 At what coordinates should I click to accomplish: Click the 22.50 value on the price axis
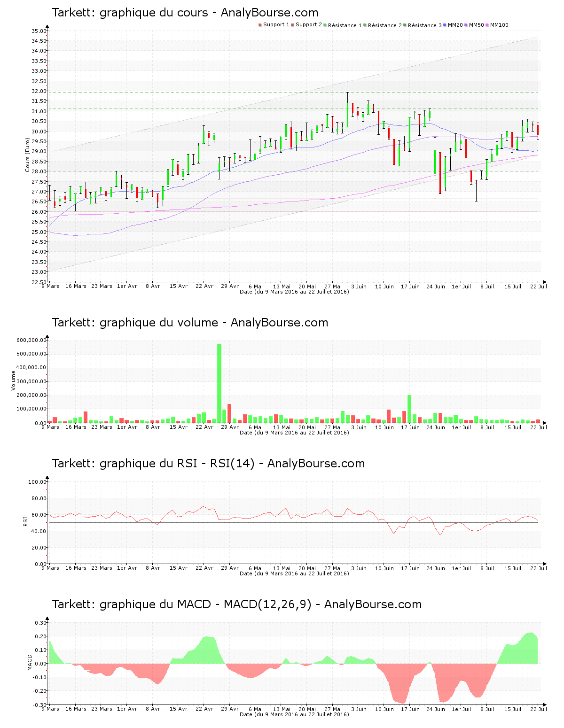(39, 282)
